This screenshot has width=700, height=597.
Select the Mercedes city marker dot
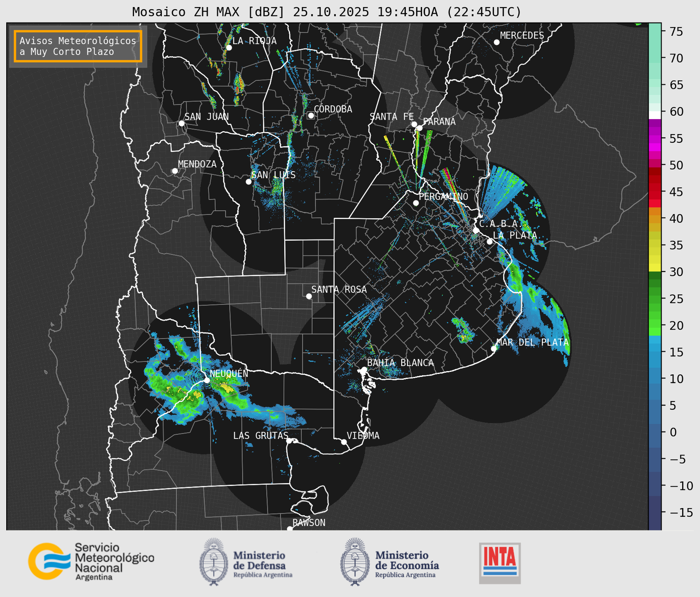pyautogui.click(x=496, y=42)
